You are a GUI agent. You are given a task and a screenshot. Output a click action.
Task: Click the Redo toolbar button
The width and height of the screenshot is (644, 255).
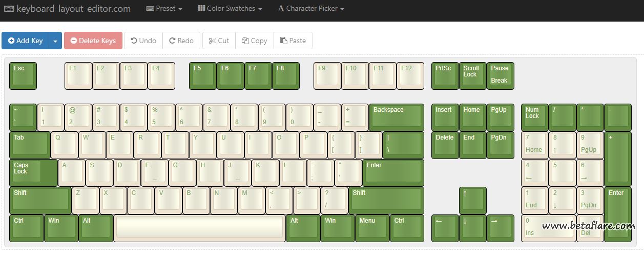(x=182, y=41)
